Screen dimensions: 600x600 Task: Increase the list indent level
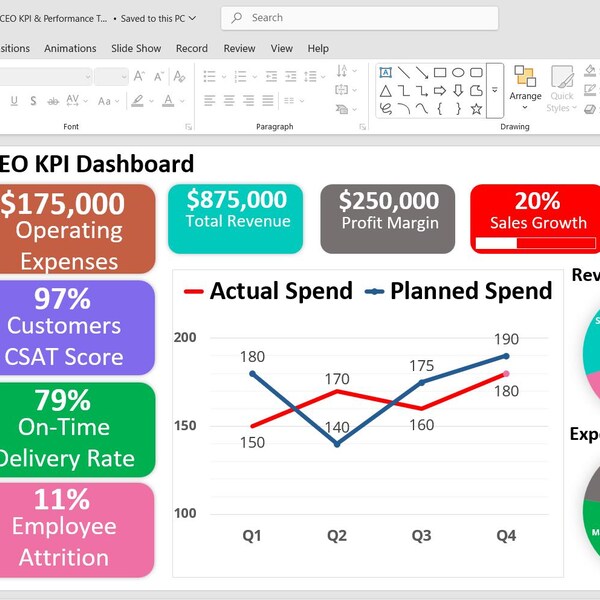point(290,76)
